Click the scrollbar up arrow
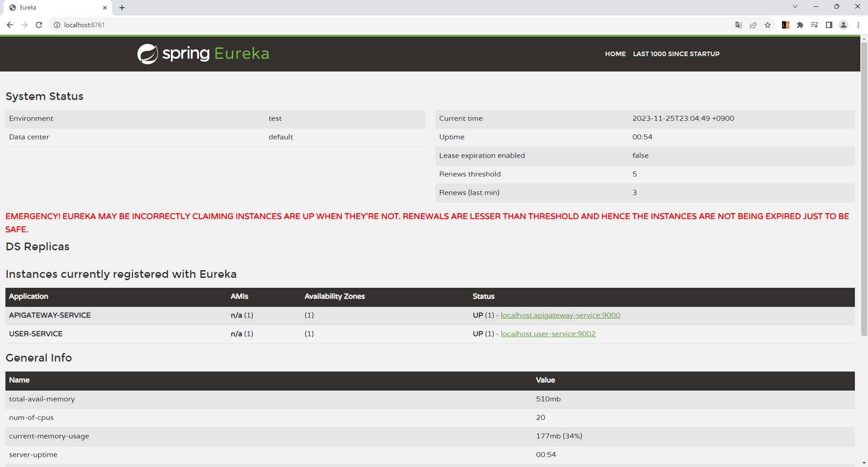 [864, 39]
